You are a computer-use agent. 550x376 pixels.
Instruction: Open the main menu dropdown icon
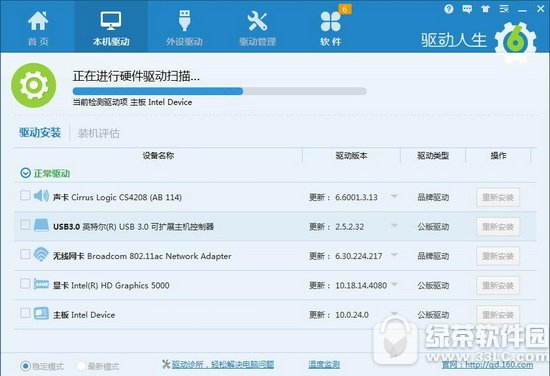504,9
